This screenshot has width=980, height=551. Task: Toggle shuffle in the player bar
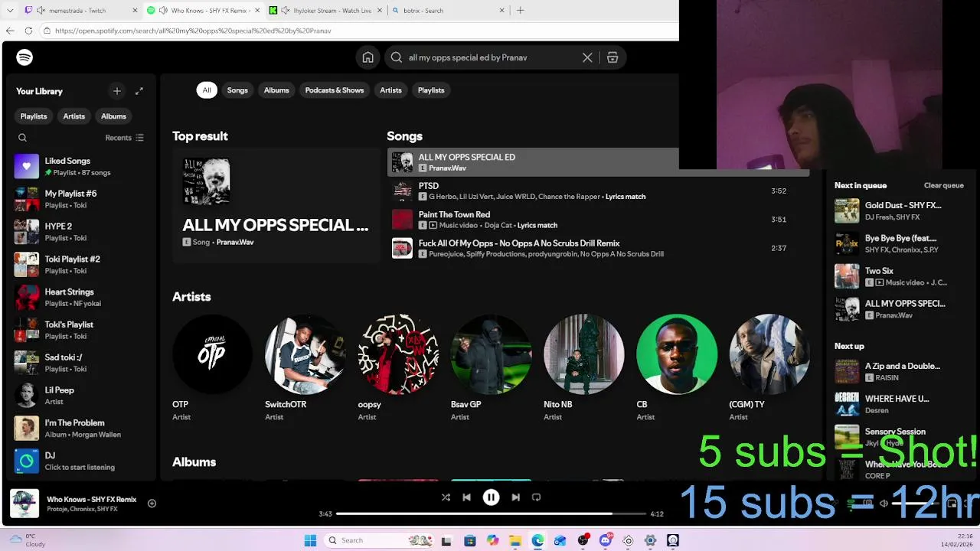(446, 497)
